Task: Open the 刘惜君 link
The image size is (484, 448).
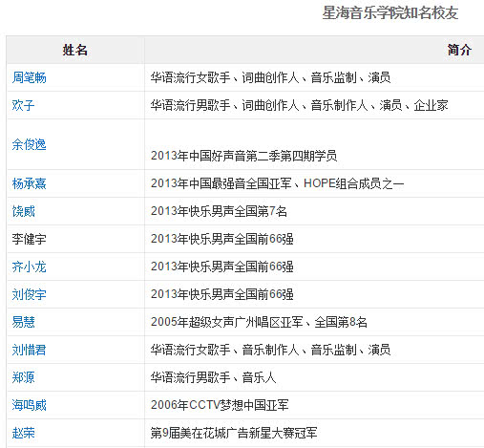Action: [x=29, y=350]
